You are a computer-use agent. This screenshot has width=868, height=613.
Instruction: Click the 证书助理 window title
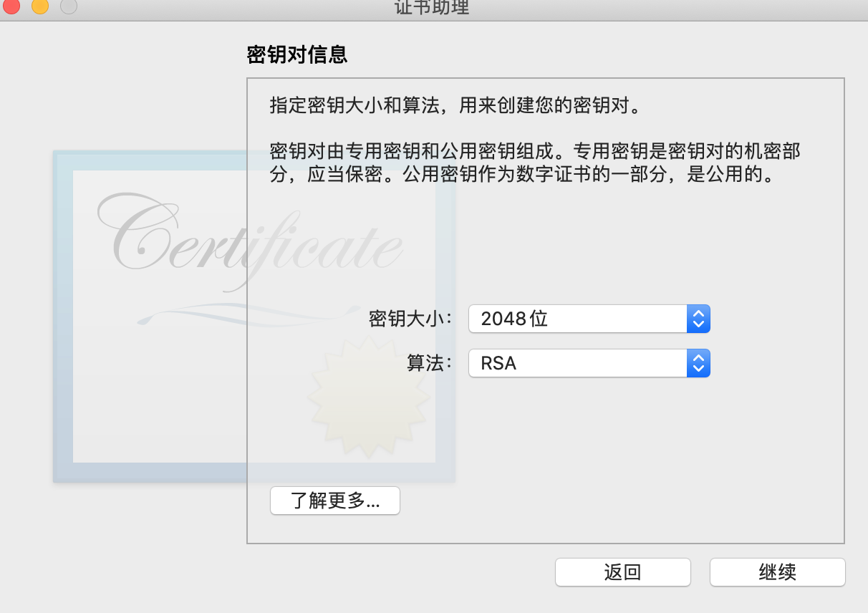click(x=432, y=8)
